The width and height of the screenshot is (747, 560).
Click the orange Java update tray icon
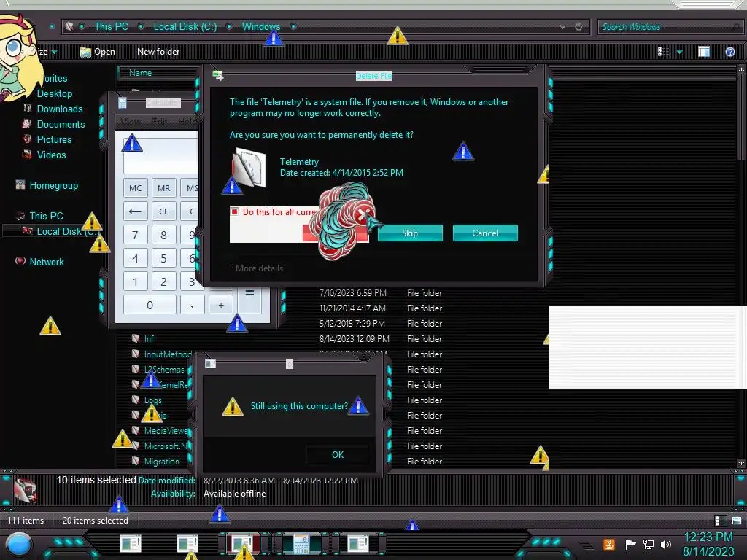[608, 544]
